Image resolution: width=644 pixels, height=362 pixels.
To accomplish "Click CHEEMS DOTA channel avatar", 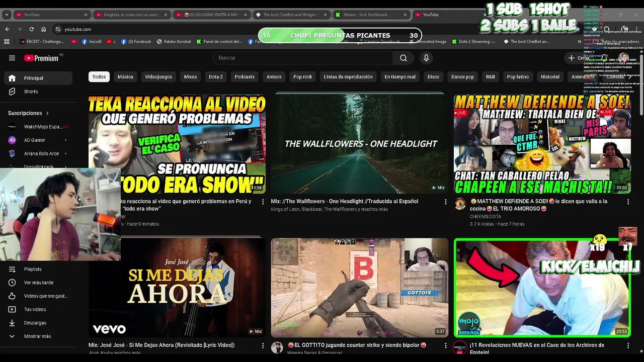I will point(460,204).
